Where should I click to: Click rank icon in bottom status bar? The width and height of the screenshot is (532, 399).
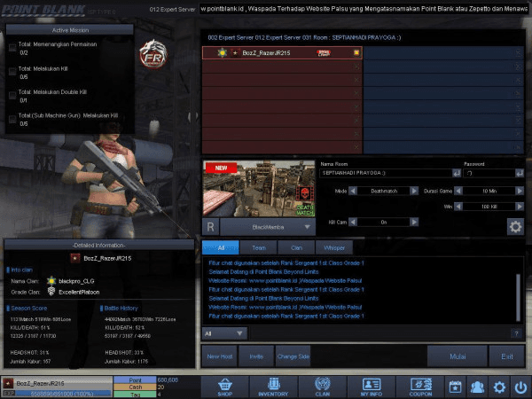pyautogui.click(x=8, y=383)
